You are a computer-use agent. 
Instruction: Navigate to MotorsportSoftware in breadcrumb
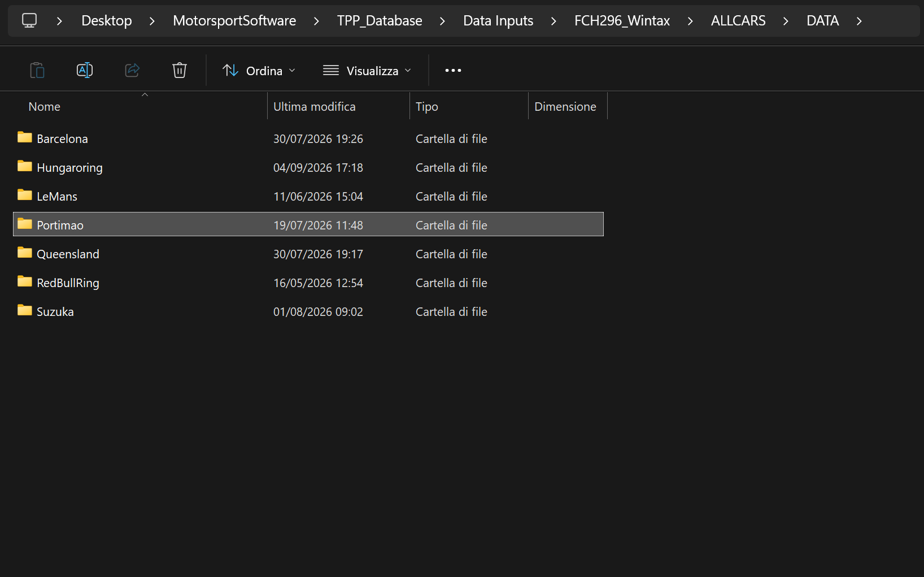[234, 21]
